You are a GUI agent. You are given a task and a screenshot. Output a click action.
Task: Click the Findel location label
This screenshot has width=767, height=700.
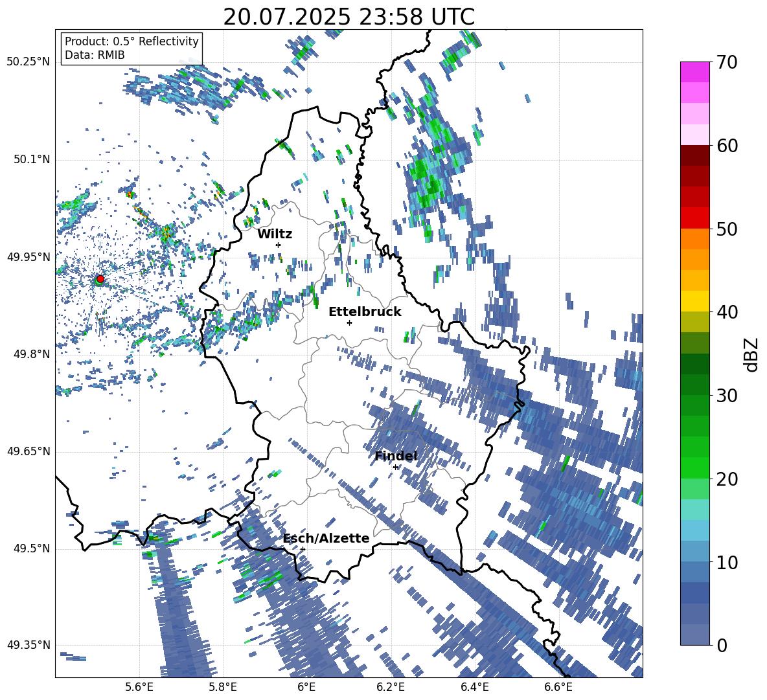coord(396,456)
